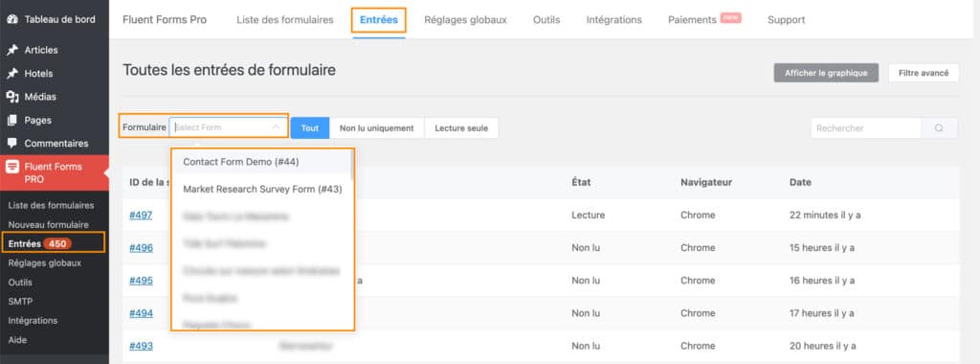
Task: Open entry #494 link
Action: tap(142, 312)
